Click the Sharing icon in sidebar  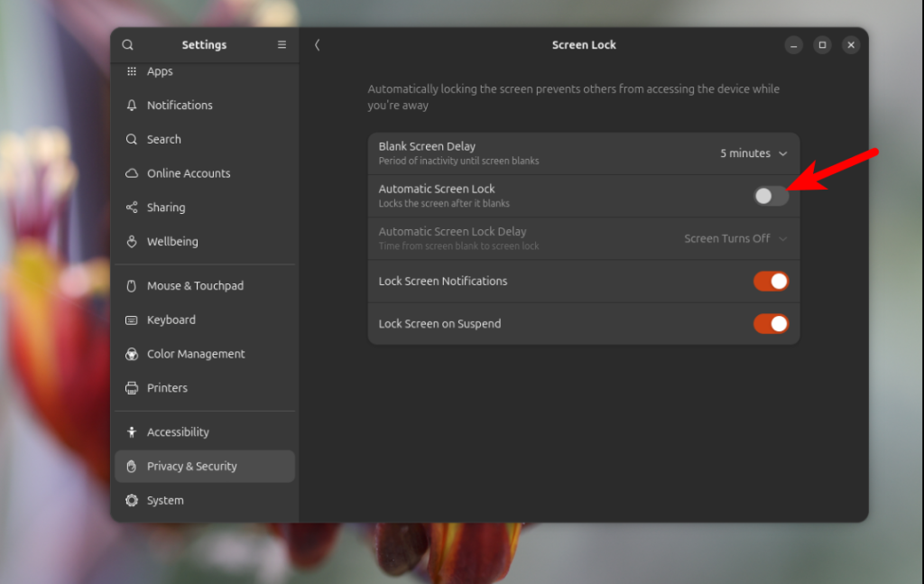132,208
